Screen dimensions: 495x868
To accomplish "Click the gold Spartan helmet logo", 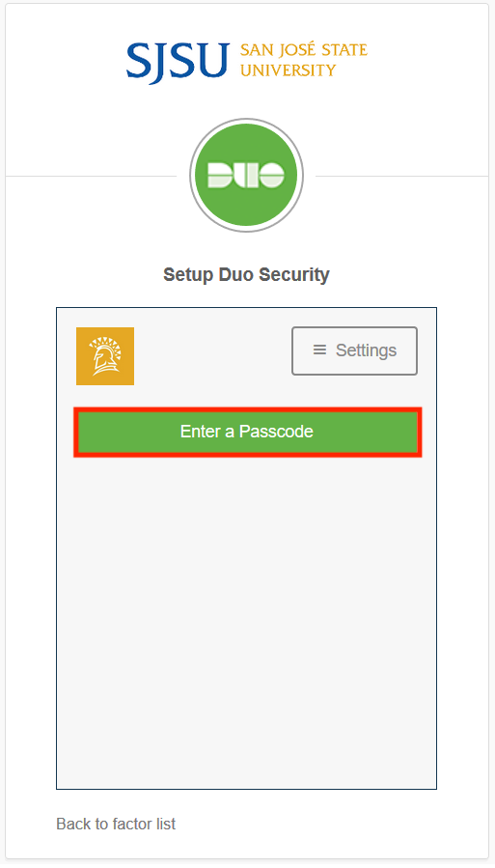I will coord(105,356).
